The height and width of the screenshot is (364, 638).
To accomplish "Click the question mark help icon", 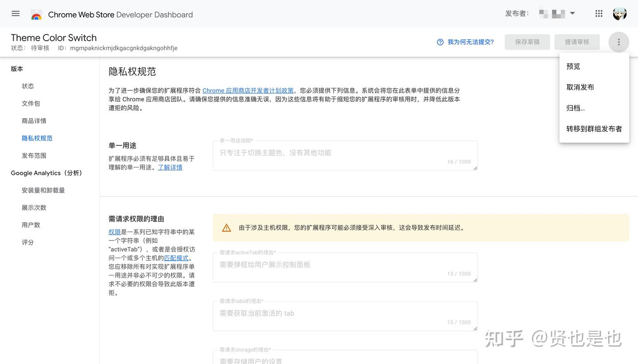I will pyautogui.click(x=439, y=42).
